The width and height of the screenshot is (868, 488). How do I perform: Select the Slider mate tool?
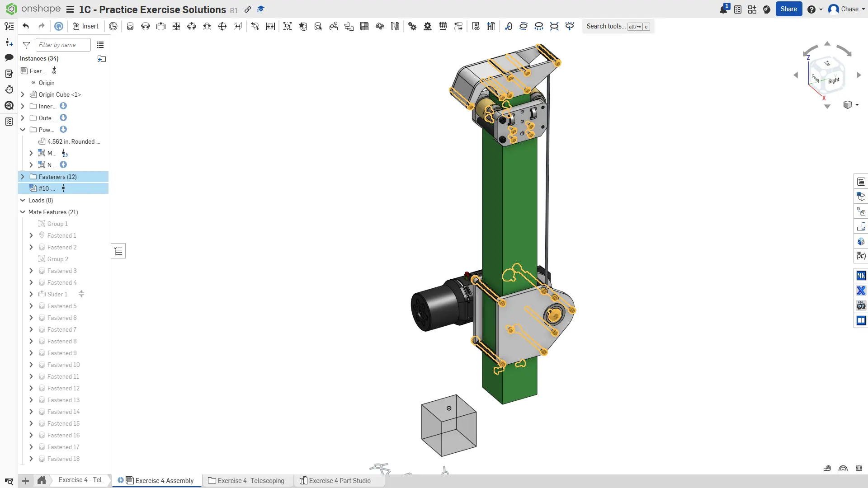(161, 26)
